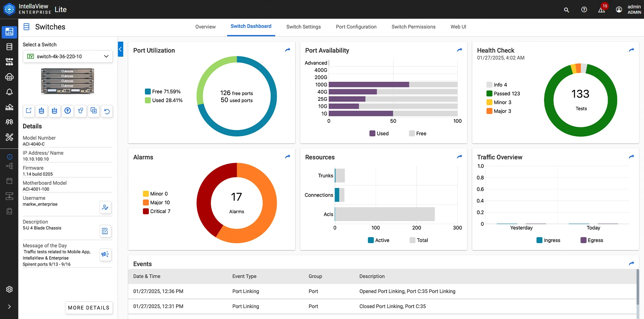The image size is (644, 319).
Task: Toggle the Used series in Port Availability legend
Action: pyautogui.click(x=379, y=133)
